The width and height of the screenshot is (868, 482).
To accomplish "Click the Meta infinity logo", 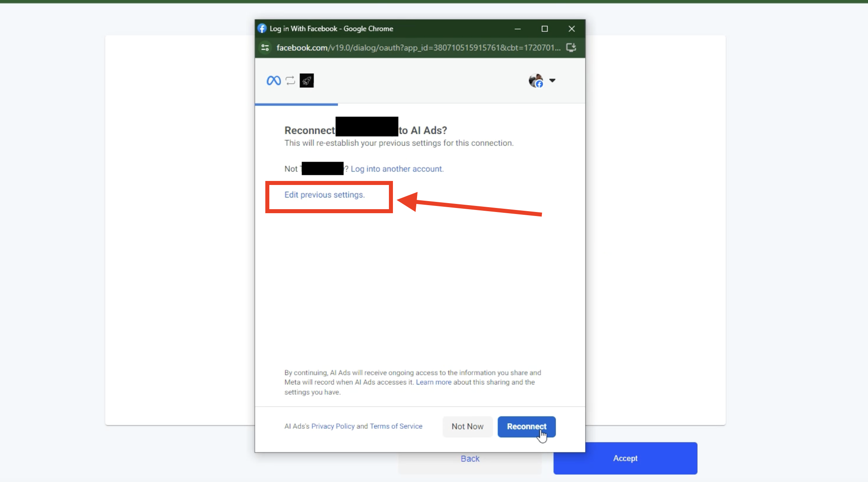I will click(273, 81).
